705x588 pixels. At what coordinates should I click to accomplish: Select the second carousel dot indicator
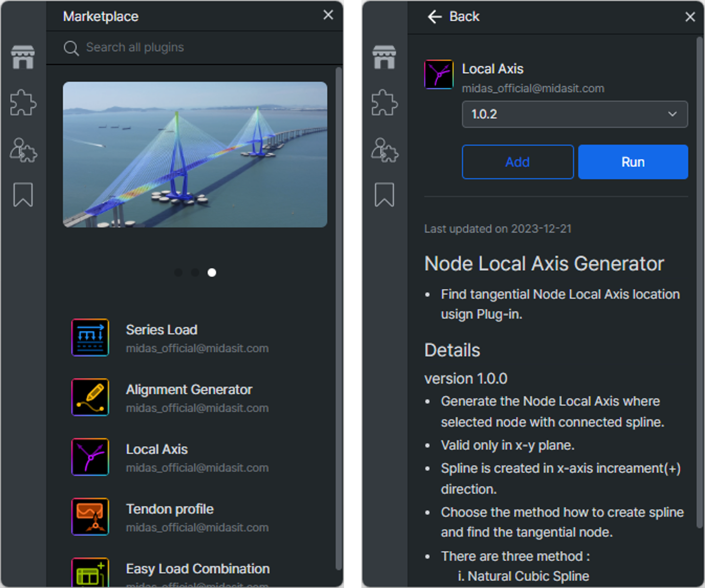tap(195, 273)
